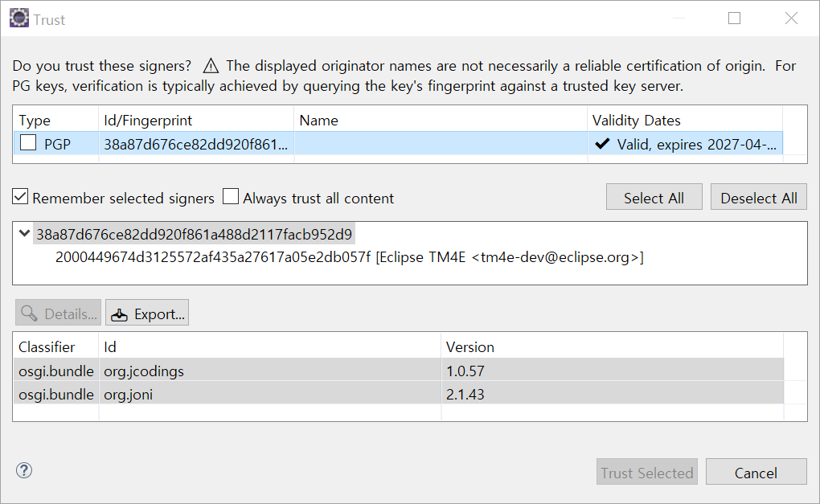Maximize the Trust dialog window
Screen dimensions: 820x504
734,18
